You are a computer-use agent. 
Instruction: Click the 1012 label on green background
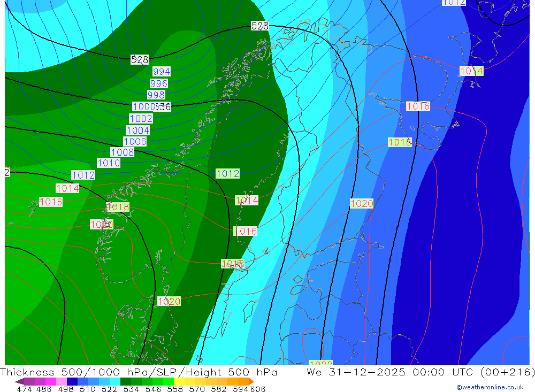pyautogui.click(x=227, y=174)
